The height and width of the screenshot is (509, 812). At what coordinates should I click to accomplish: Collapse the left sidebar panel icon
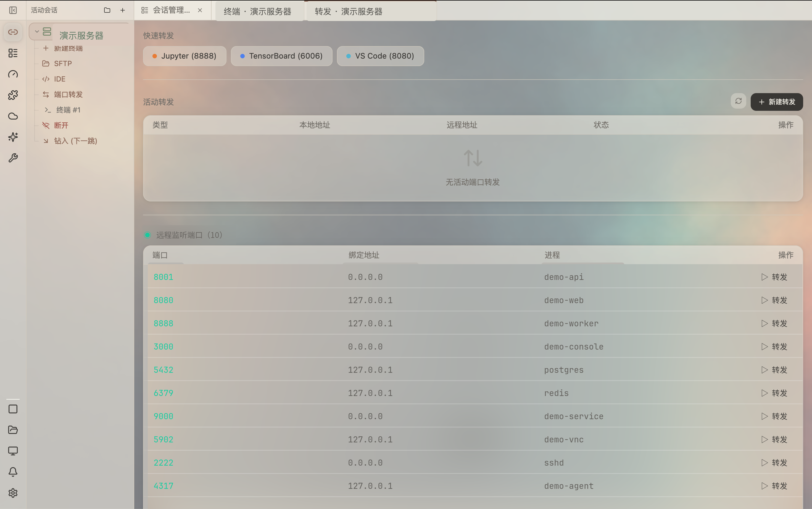[13, 11]
